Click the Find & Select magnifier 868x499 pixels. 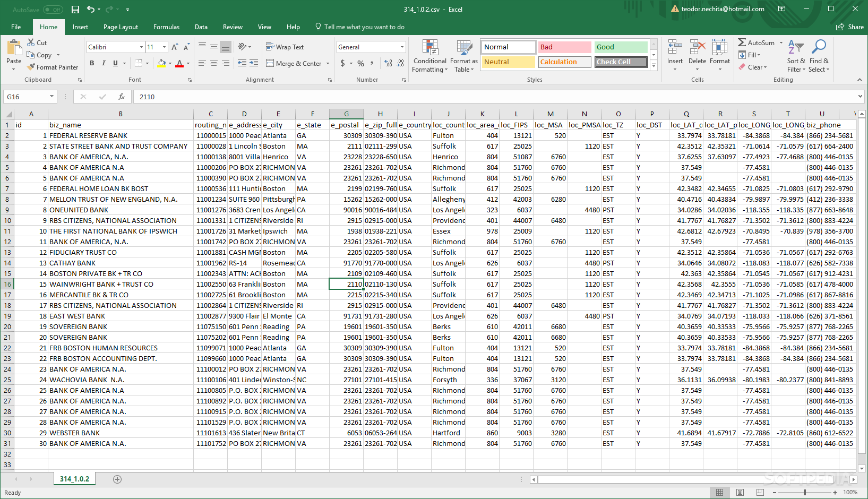(x=819, y=48)
